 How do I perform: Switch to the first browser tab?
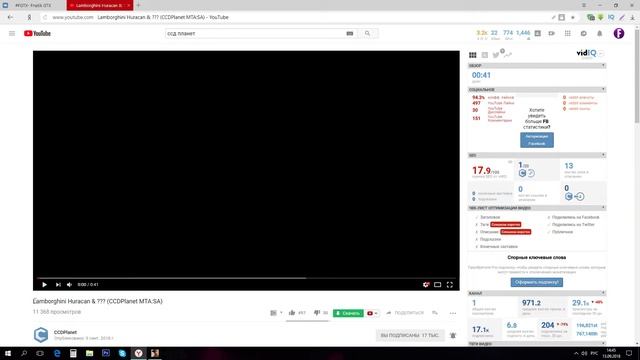pos(33,5)
